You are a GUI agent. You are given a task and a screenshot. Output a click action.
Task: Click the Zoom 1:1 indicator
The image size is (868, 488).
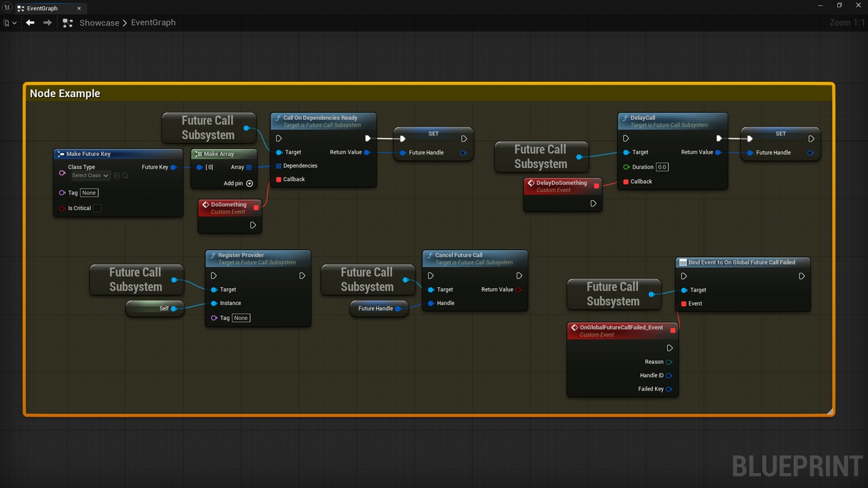pyautogui.click(x=847, y=22)
